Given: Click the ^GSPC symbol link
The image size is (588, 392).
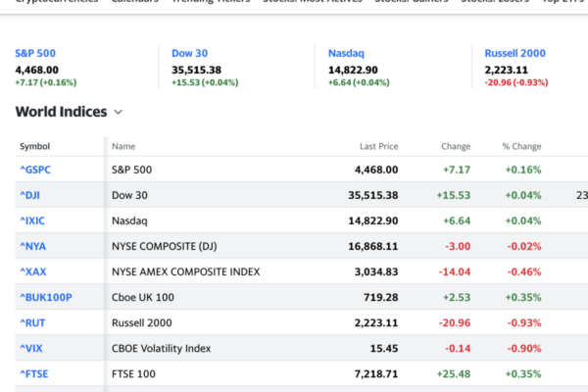Looking at the screenshot, I should 35,170.
